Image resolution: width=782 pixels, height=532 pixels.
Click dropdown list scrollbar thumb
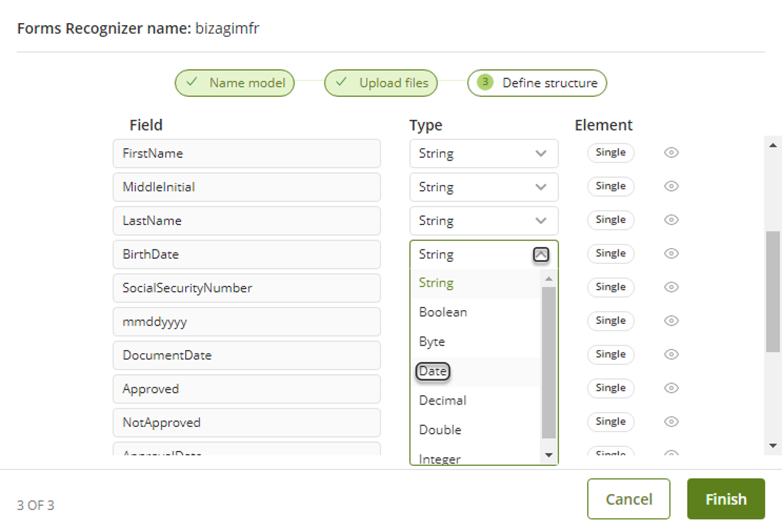(549, 363)
